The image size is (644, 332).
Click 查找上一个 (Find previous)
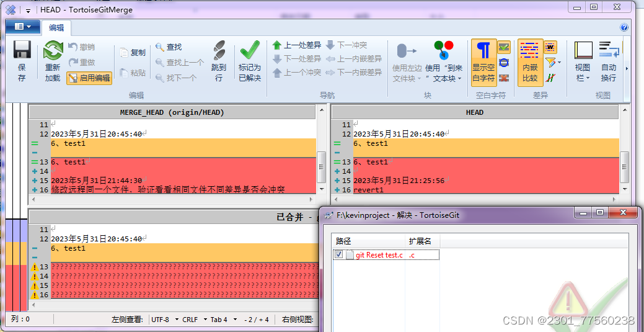coord(180,62)
